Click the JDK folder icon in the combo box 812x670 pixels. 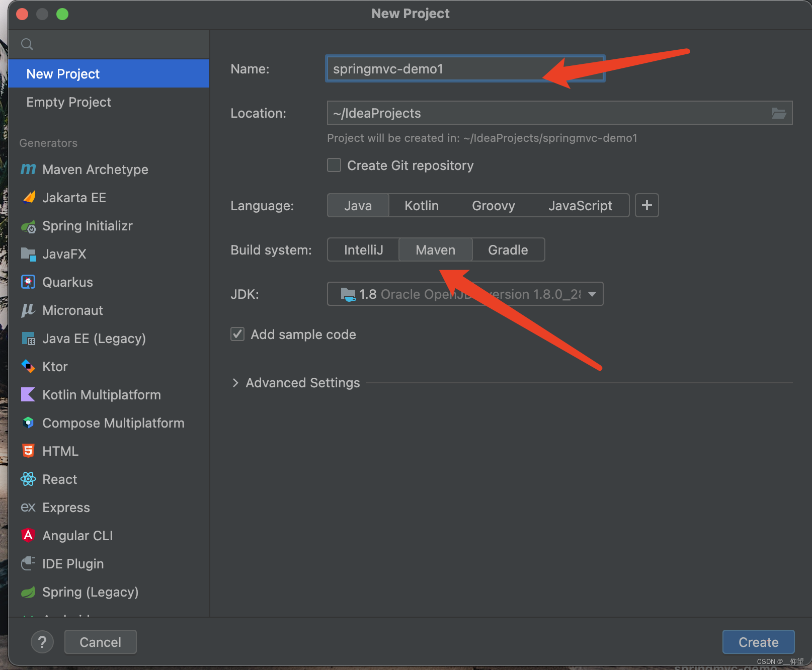[348, 294]
